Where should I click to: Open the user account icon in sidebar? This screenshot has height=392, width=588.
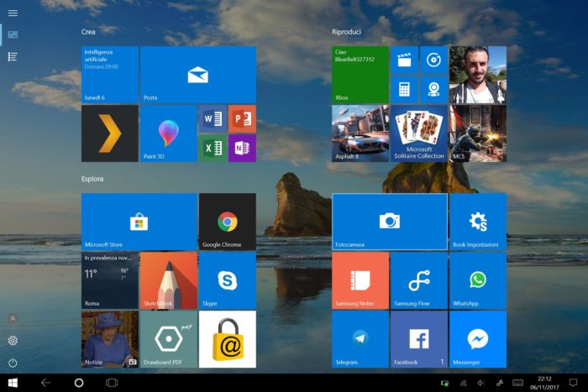[13, 318]
